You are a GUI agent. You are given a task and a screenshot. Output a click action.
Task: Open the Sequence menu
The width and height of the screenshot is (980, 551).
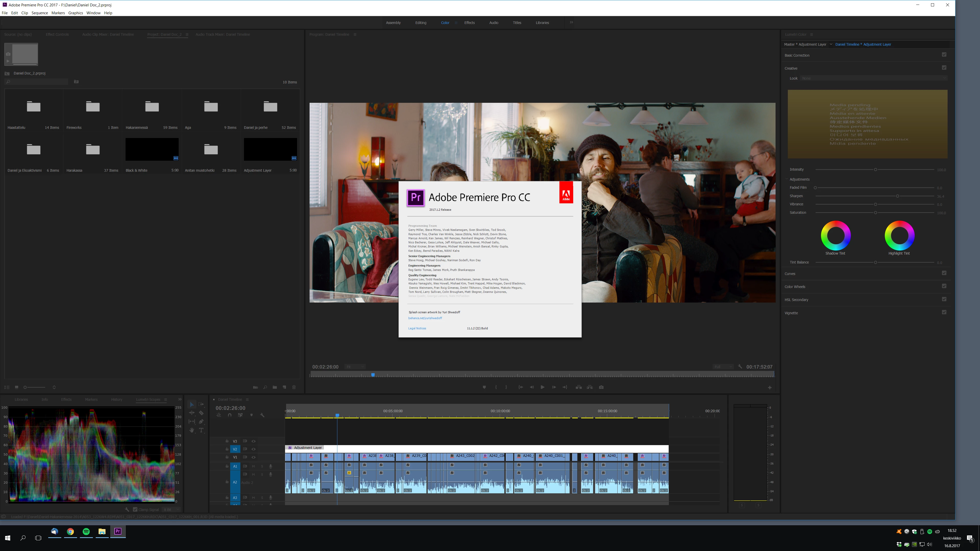[x=40, y=13]
